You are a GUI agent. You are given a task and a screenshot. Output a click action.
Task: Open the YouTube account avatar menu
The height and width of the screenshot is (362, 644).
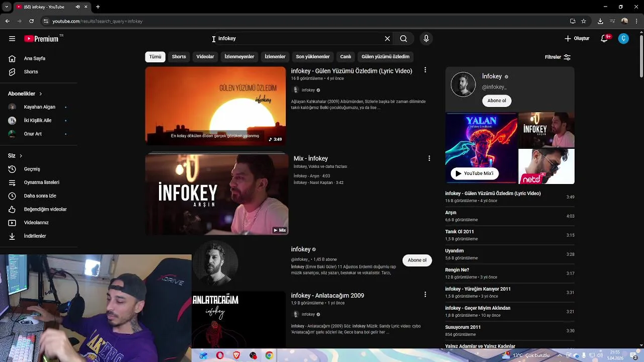tap(623, 39)
